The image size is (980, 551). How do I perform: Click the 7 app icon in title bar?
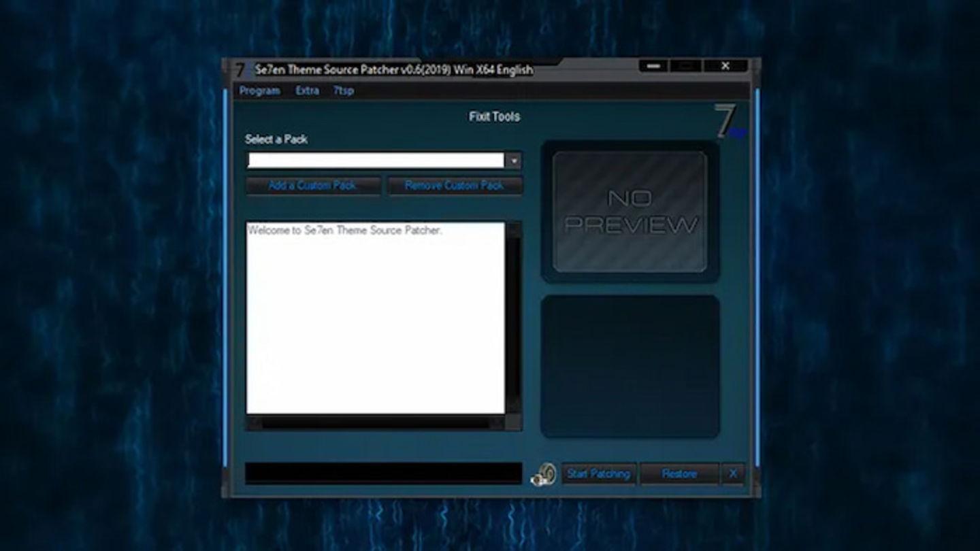pos(241,69)
